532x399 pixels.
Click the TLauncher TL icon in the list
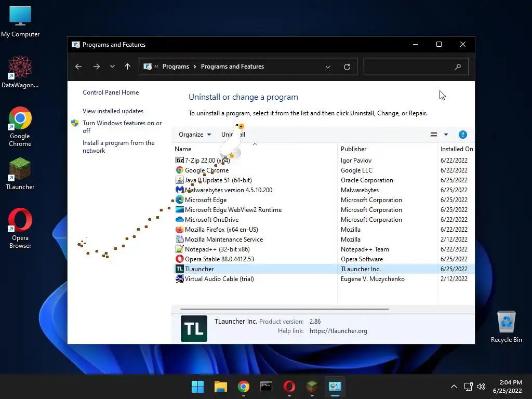point(179,269)
